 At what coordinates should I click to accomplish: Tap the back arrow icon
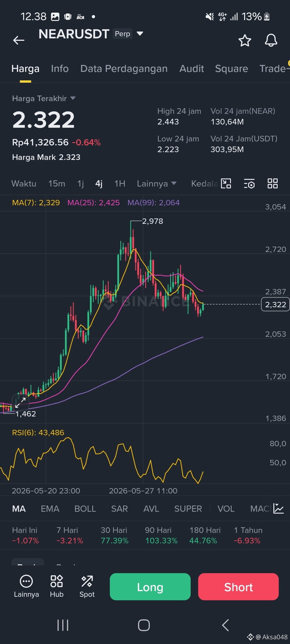[19, 40]
